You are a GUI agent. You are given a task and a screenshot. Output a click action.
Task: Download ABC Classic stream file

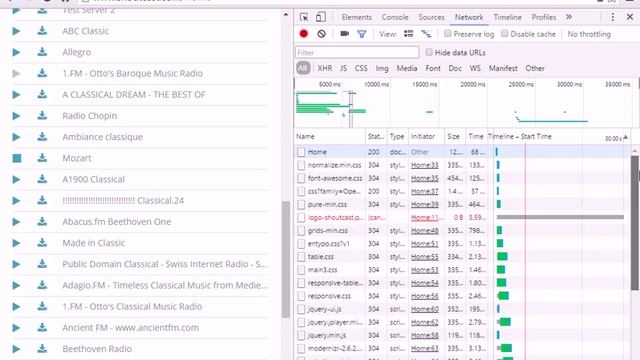(x=42, y=31)
